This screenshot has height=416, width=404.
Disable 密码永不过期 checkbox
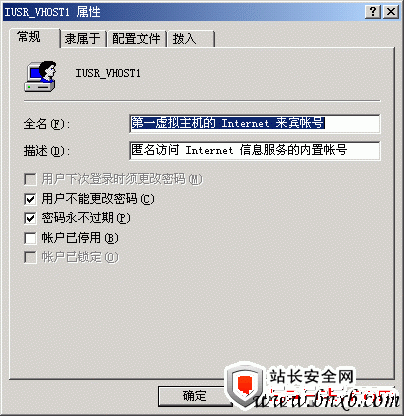coord(30,218)
